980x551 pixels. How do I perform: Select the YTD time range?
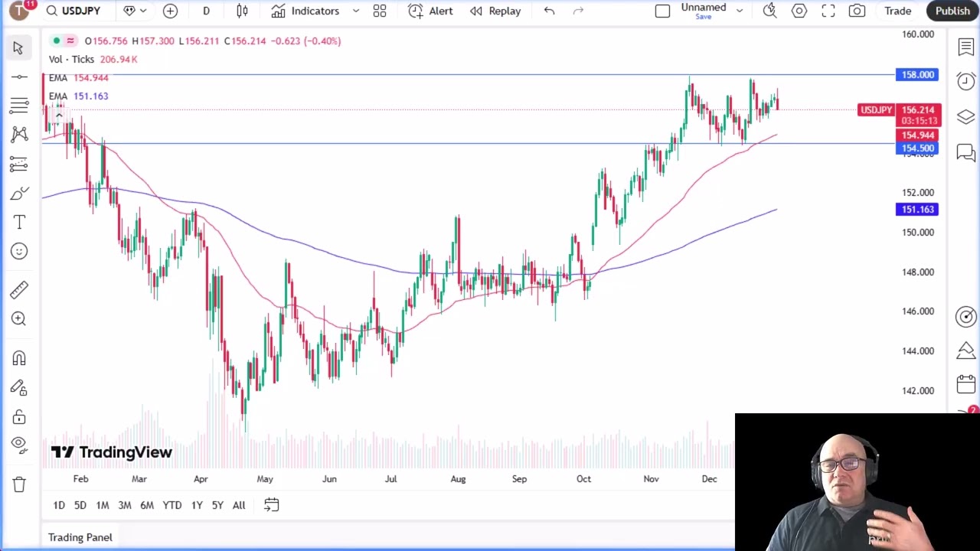tap(172, 505)
